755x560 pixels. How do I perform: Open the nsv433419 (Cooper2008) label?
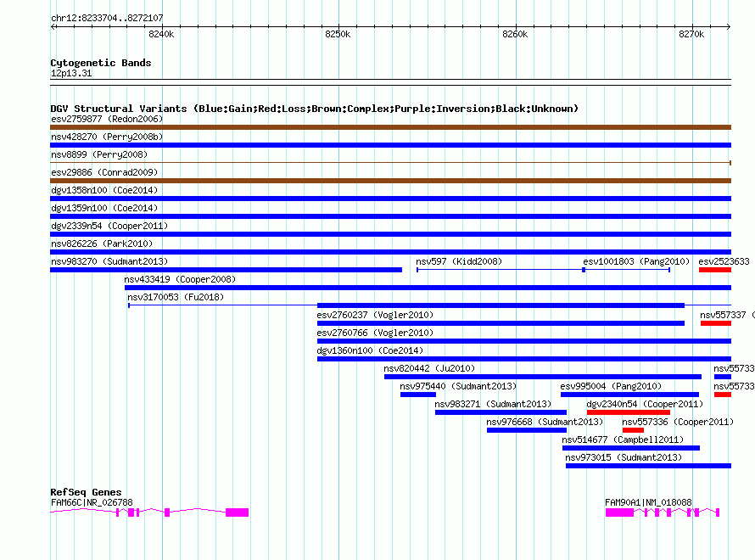(180, 279)
